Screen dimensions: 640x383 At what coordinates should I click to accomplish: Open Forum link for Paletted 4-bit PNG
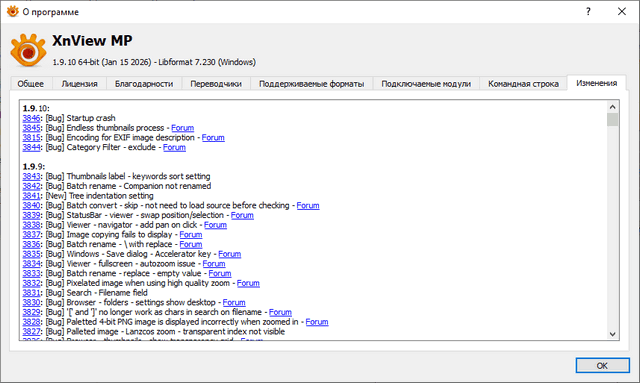(x=317, y=322)
